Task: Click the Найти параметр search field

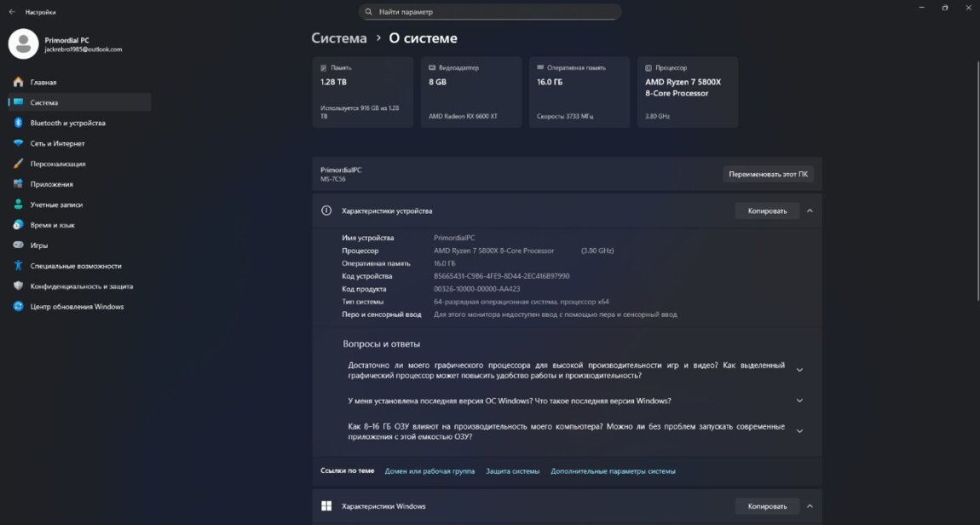Action: (490, 12)
